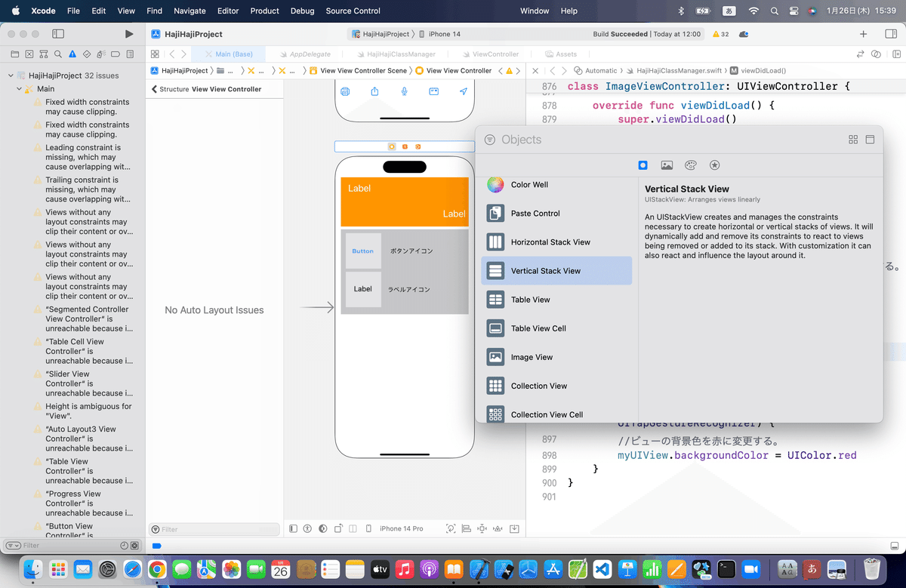Open the debug navigator spray icon
This screenshot has height=588, width=906.
click(x=101, y=54)
